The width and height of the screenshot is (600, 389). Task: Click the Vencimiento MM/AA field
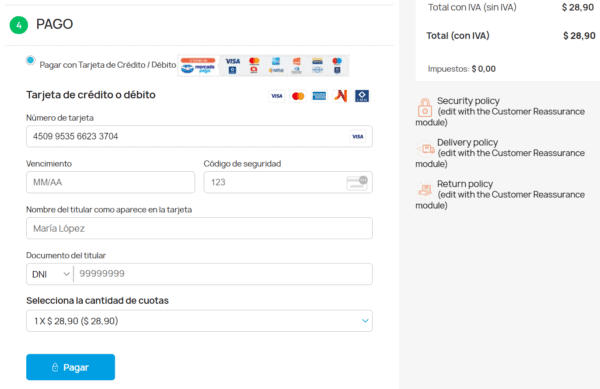pos(111,182)
